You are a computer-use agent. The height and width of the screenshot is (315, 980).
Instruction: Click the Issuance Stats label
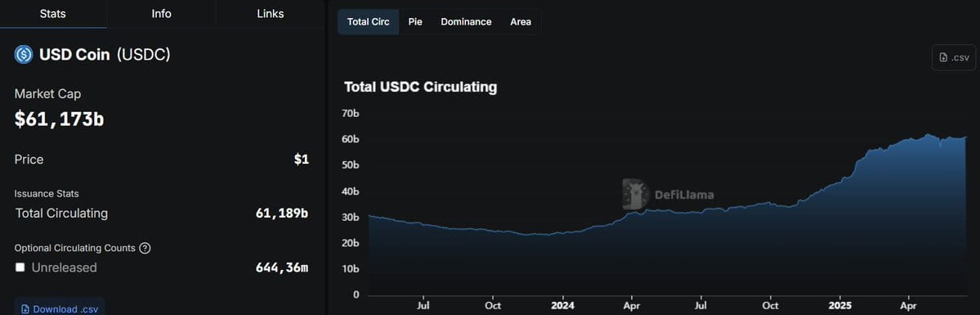coord(47,194)
